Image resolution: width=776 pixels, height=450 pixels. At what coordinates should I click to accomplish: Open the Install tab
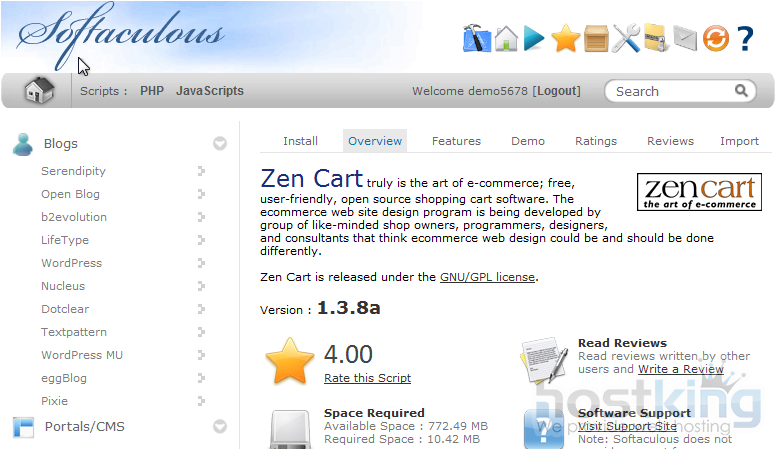pyautogui.click(x=300, y=141)
